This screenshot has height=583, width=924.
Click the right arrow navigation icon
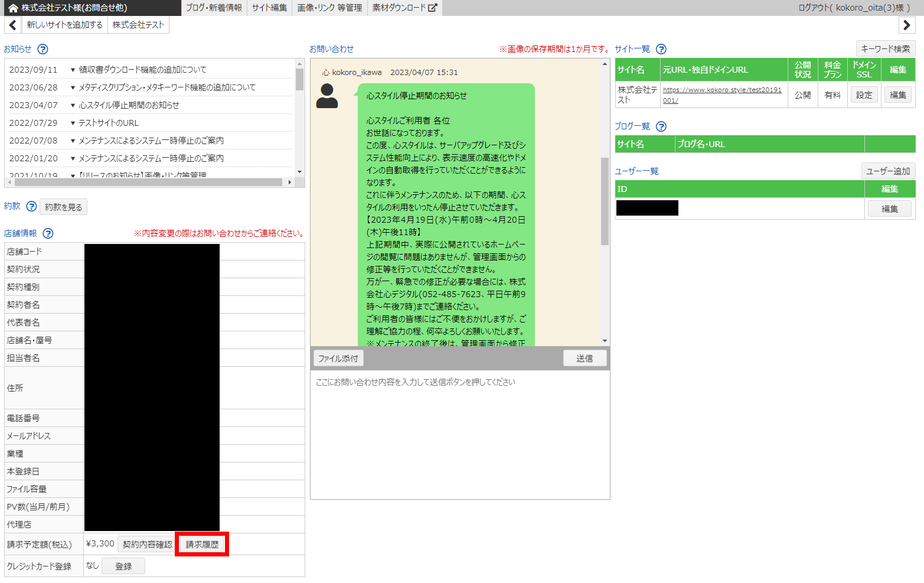(907, 25)
